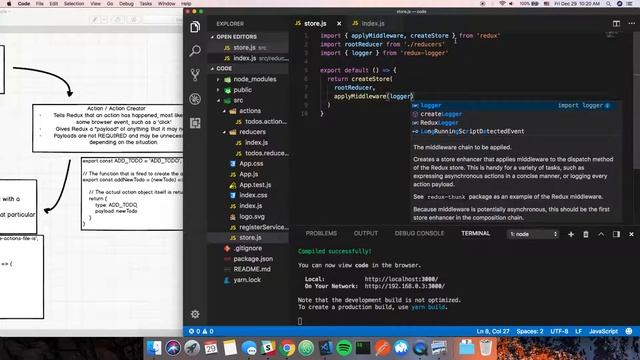Image resolution: width=640 pixels, height=360 pixels.
Task: Pick the ReduxLogger autocomplete suggestion
Action: (x=516, y=123)
